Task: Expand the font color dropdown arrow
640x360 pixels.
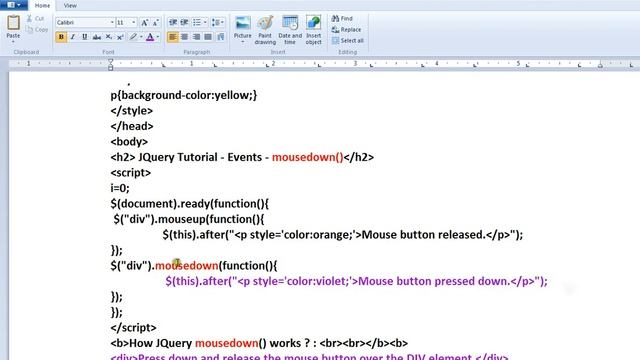Action: [158, 37]
